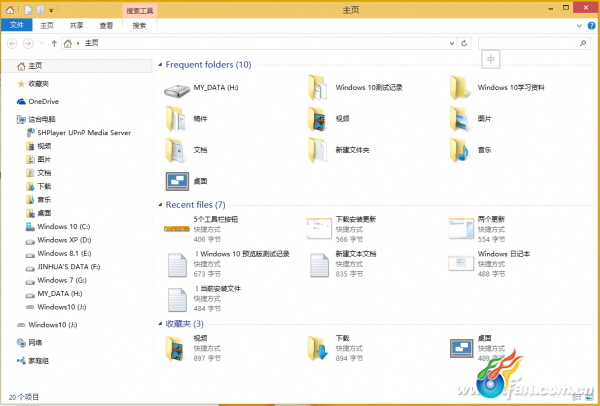Select the 图片 folder icon in Frequent folders
Screen dimensions: 600x406
click(459, 119)
